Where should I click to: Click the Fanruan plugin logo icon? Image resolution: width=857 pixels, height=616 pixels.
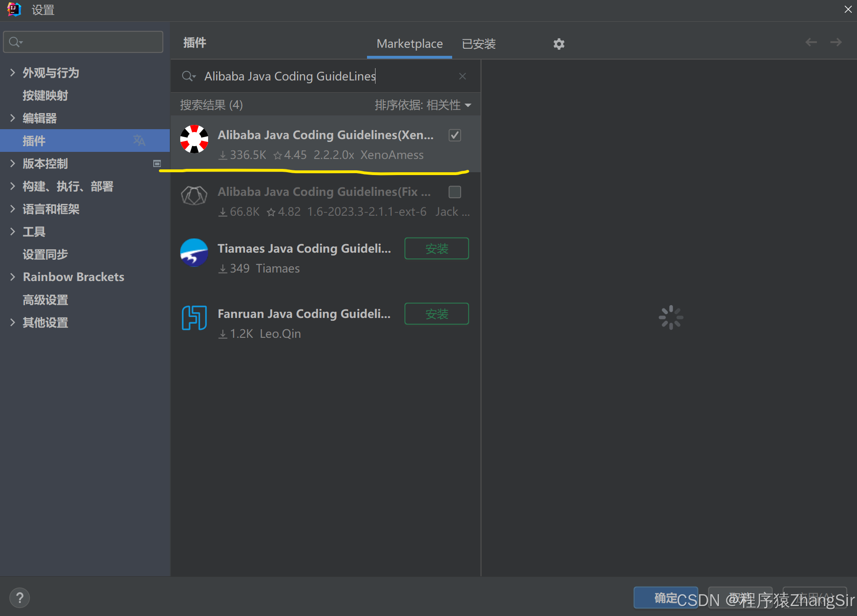pyautogui.click(x=194, y=317)
